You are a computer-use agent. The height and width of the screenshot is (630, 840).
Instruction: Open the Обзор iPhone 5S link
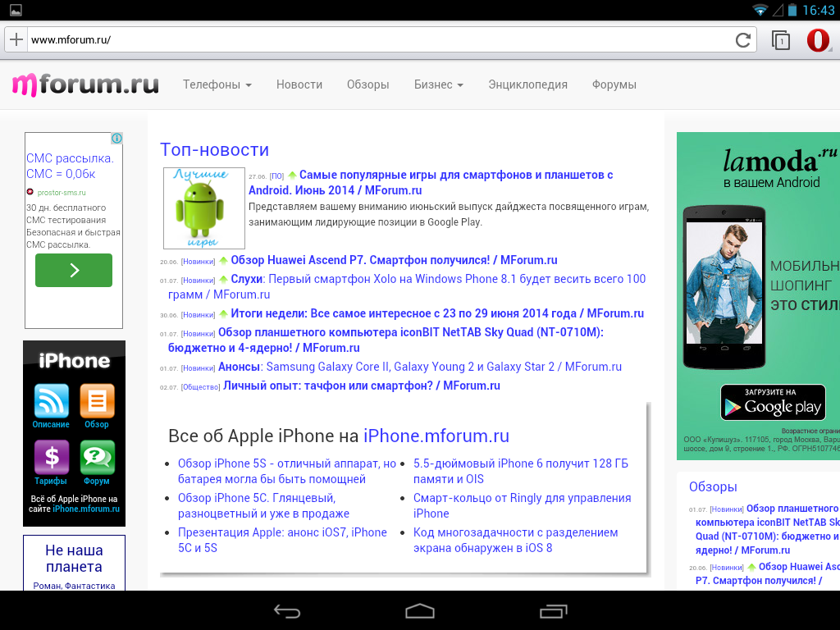(287, 471)
